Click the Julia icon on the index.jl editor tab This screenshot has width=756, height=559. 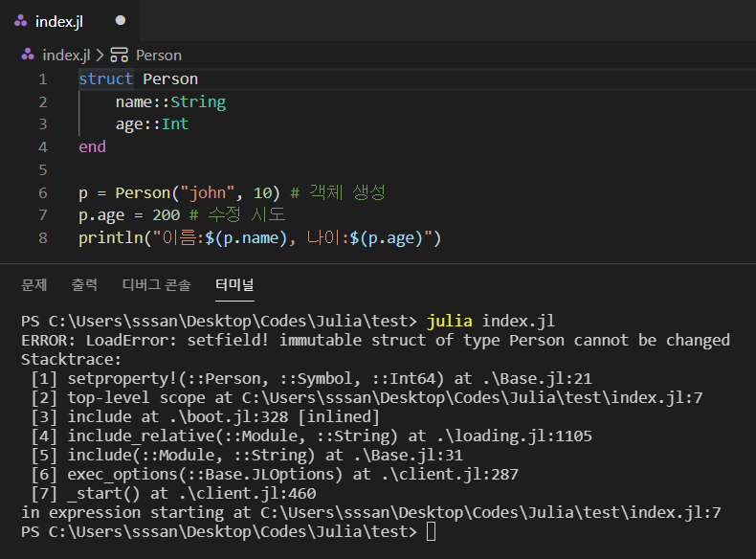21,20
